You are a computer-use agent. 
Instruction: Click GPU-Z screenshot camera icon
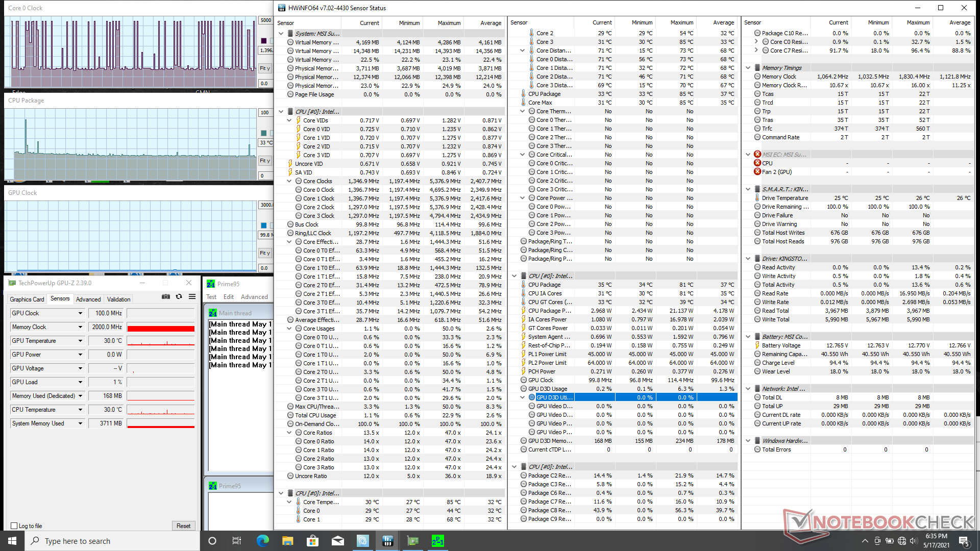click(x=166, y=297)
